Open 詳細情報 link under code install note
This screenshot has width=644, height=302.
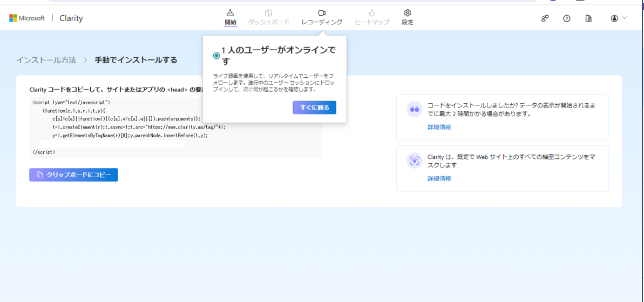tap(439, 127)
